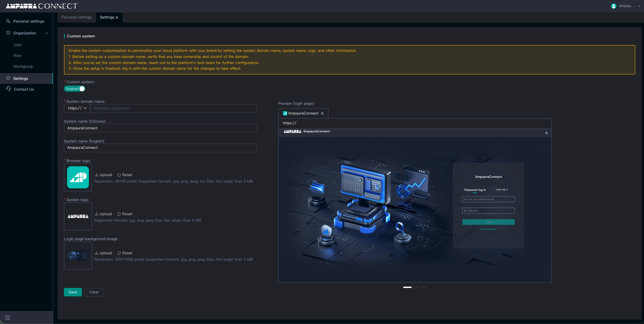Click the Organization shield icon
Viewport: 644px width, 324px height.
tap(8, 33)
